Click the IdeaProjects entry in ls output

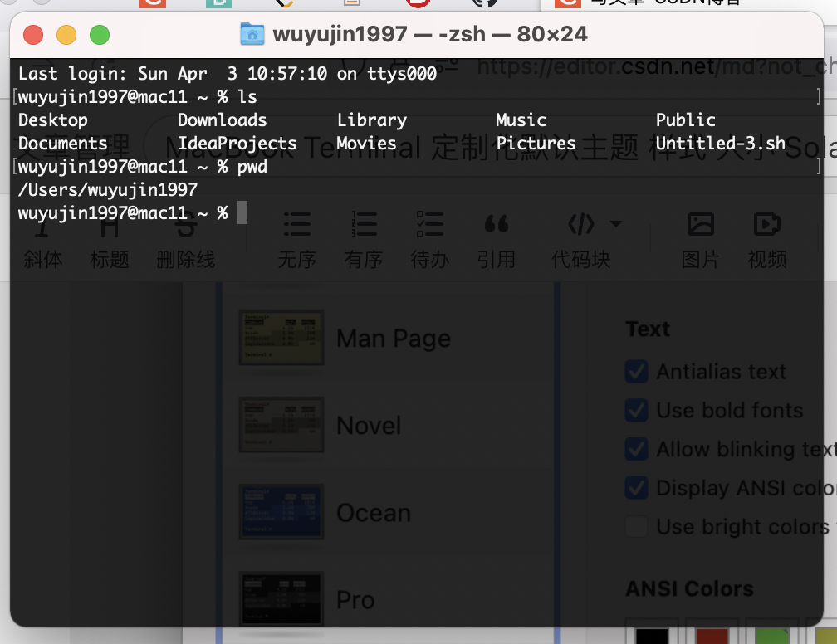tap(237, 144)
